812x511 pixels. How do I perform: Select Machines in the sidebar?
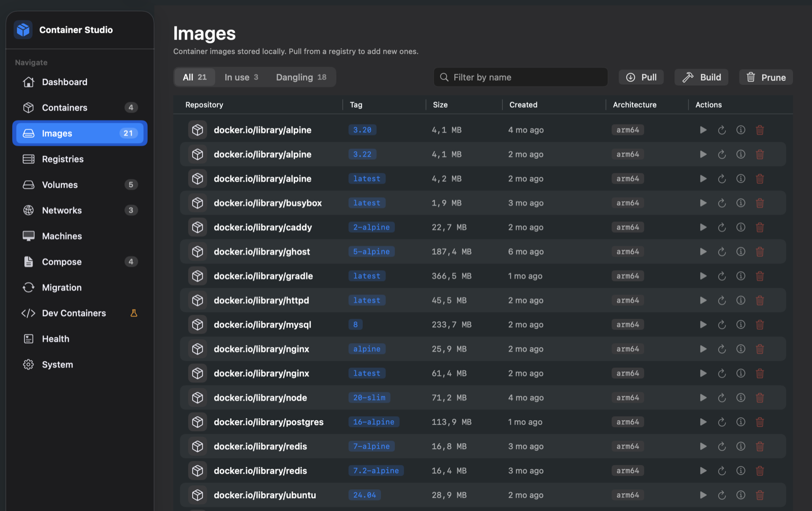[x=80, y=236]
